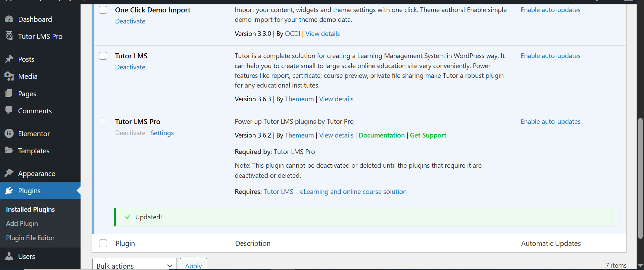
Task: Go to Tutor LMS Pro menu
Action: coord(40,36)
